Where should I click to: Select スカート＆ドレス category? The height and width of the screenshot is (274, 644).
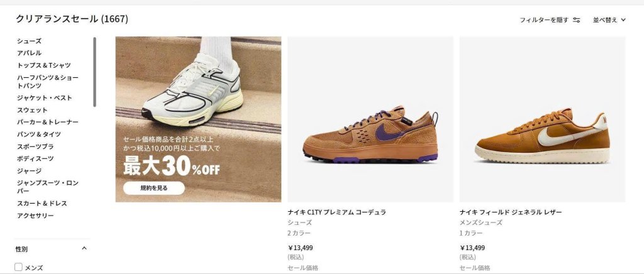pyautogui.click(x=42, y=203)
